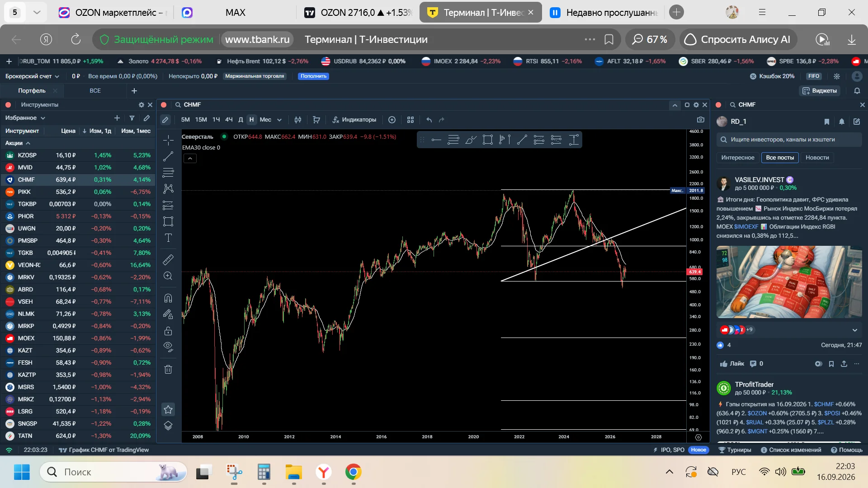Take a chart snapshot with camera icon
The width and height of the screenshot is (868, 488).
(701, 120)
